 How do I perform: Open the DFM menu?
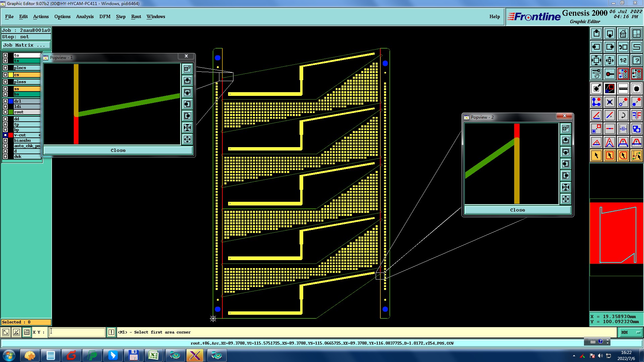105,16
